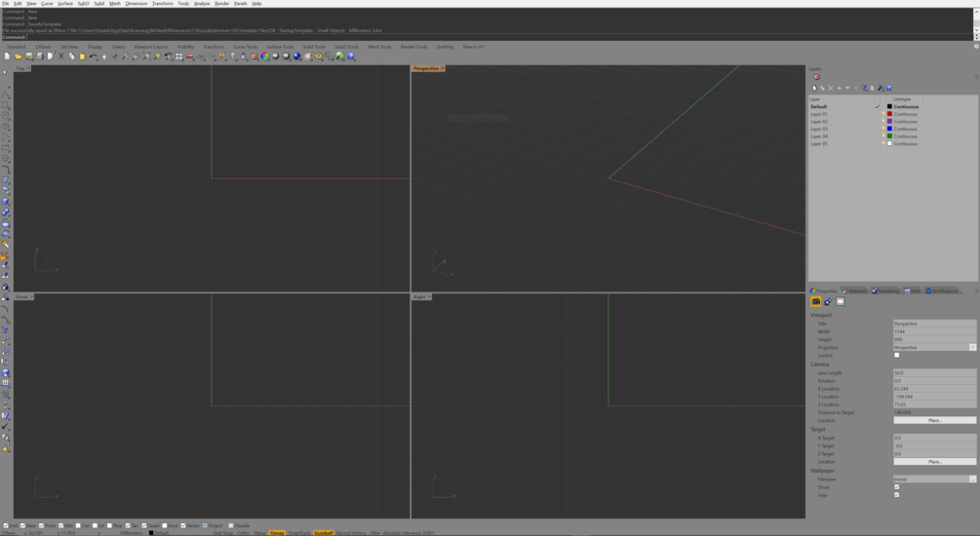Toggle the End osnap checkbox
The image size is (980, 536).
tap(6, 526)
